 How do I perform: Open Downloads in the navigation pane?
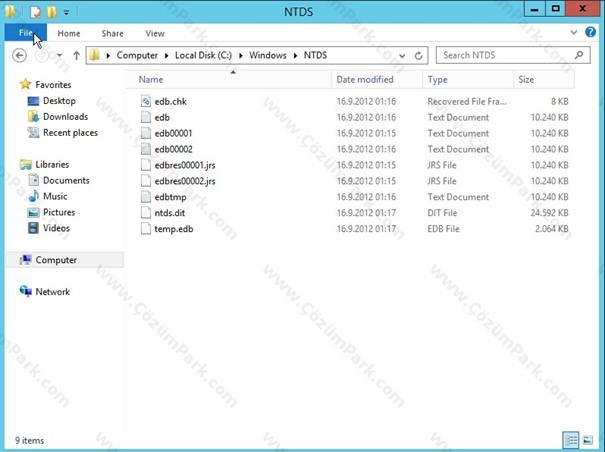point(65,117)
